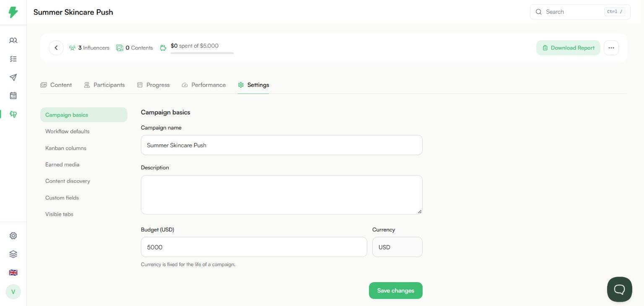Click the currency fixed helper text
644x306 pixels.
coord(188,265)
